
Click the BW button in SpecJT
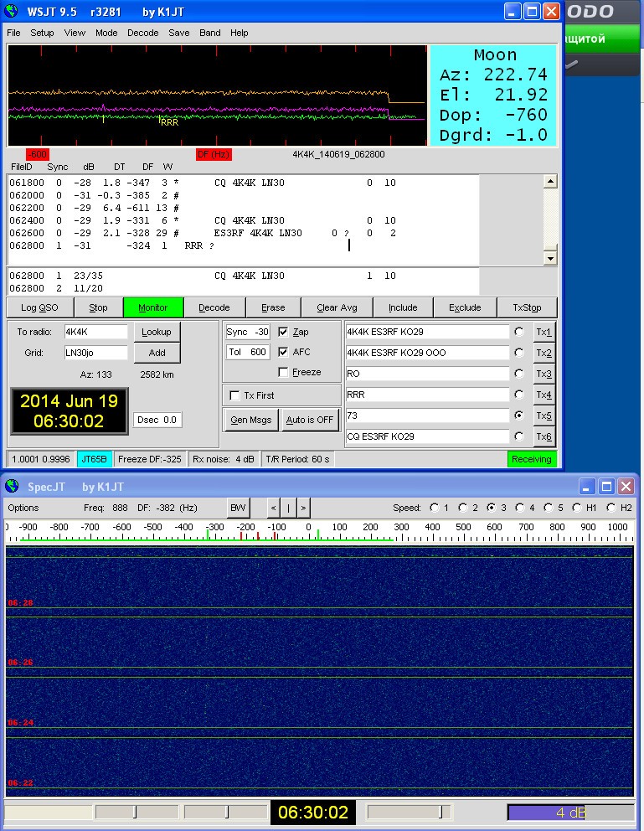click(x=239, y=508)
